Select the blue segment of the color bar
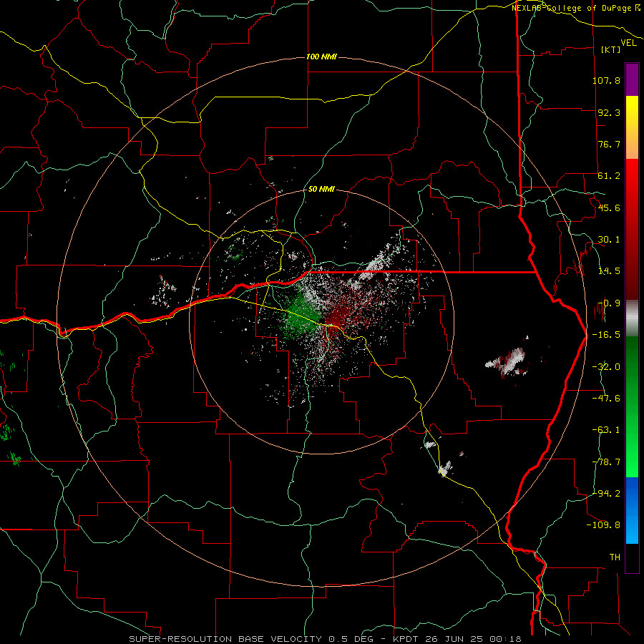 pyautogui.click(x=632, y=510)
